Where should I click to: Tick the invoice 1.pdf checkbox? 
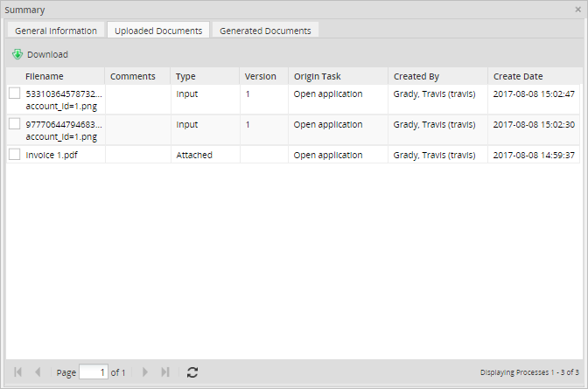coord(15,155)
